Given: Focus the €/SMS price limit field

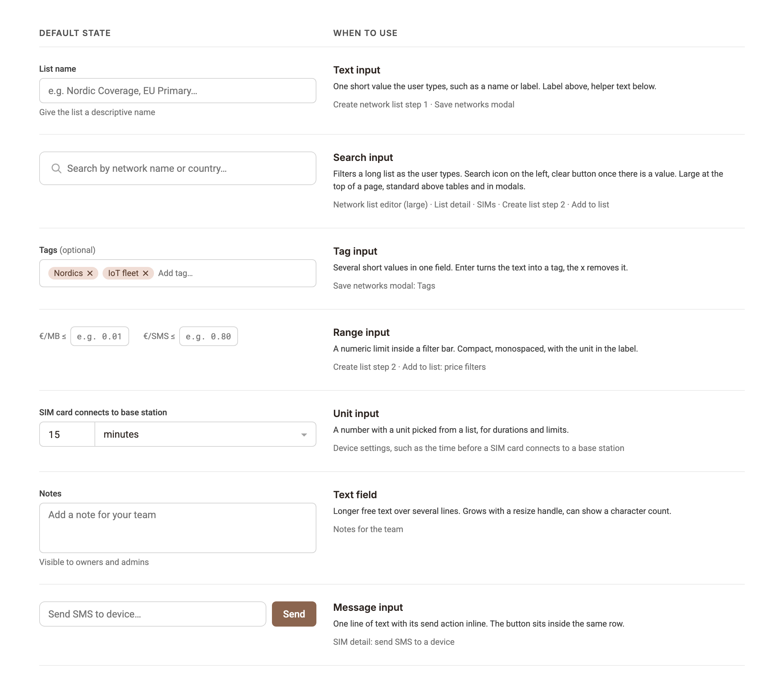Looking at the screenshot, I should (208, 337).
